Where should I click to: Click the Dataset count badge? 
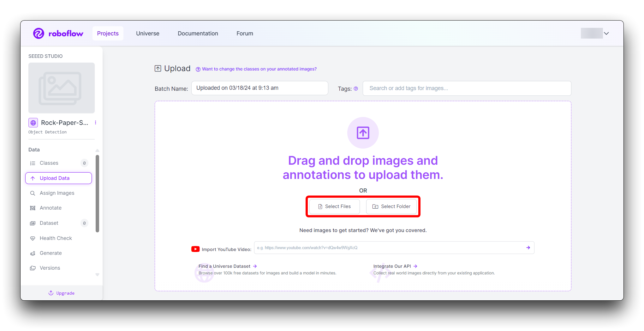click(84, 223)
